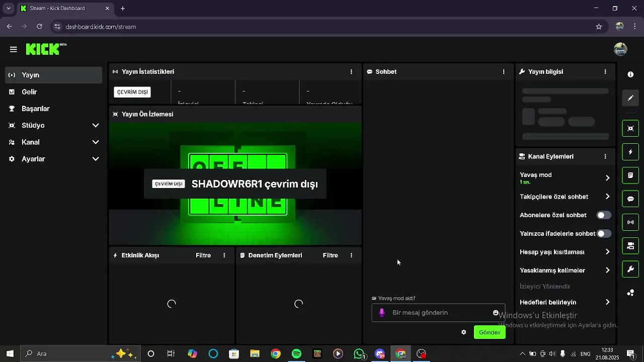Open Etkinlik Akışı panel three-dot menu

pyautogui.click(x=224, y=255)
